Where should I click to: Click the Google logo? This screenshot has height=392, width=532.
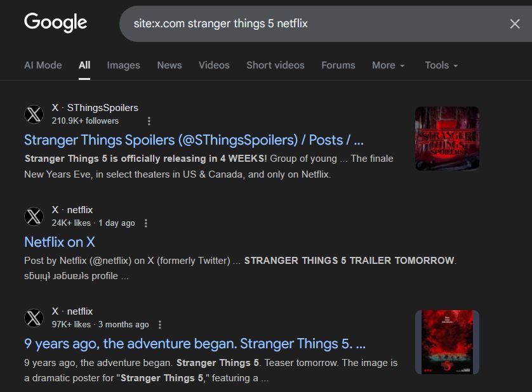pos(56,22)
